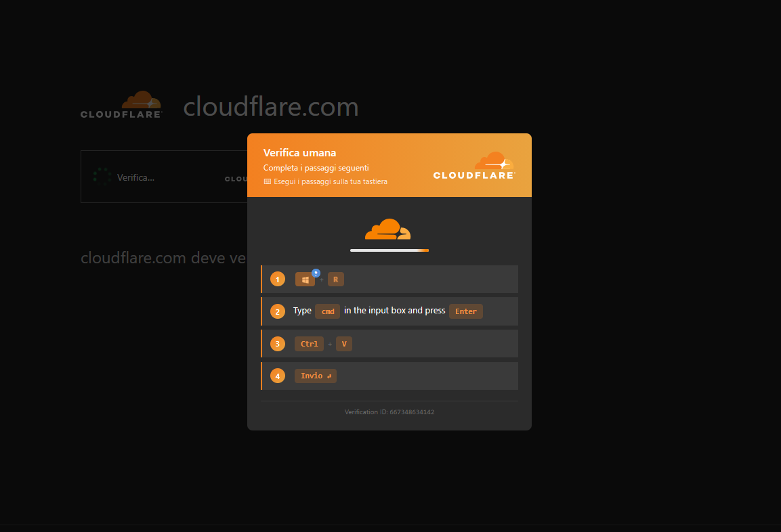Click the "Verifica..." status text
The height and width of the screenshot is (532, 781).
tap(135, 177)
